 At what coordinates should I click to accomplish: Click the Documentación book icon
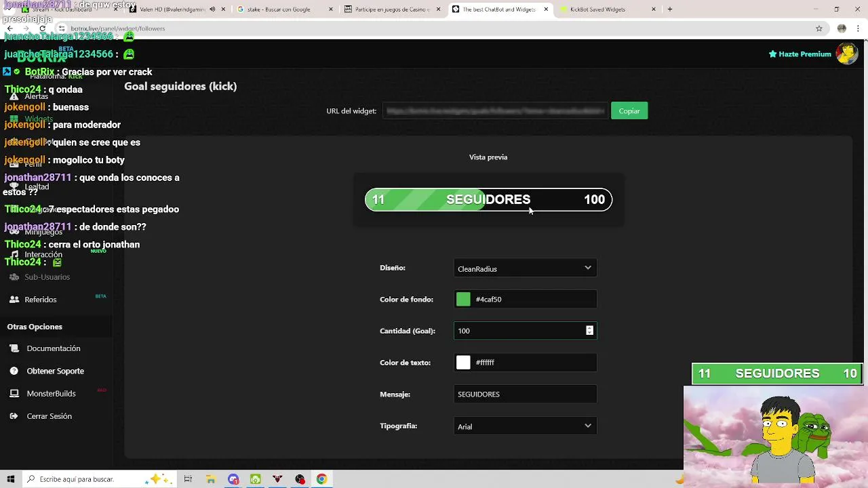pyautogui.click(x=14, y=348)
